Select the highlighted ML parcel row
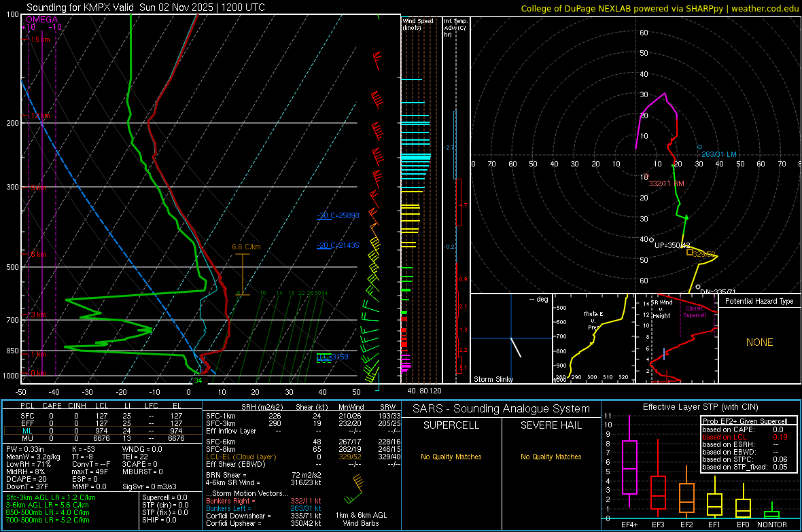The image size is (802, 532). pyautogui.click(x=103, y=431)
